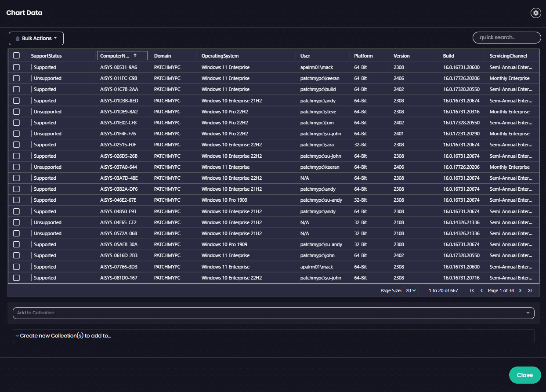
Task: Sort by the ServicingChannel column header
Action: (x=508, y=56)
